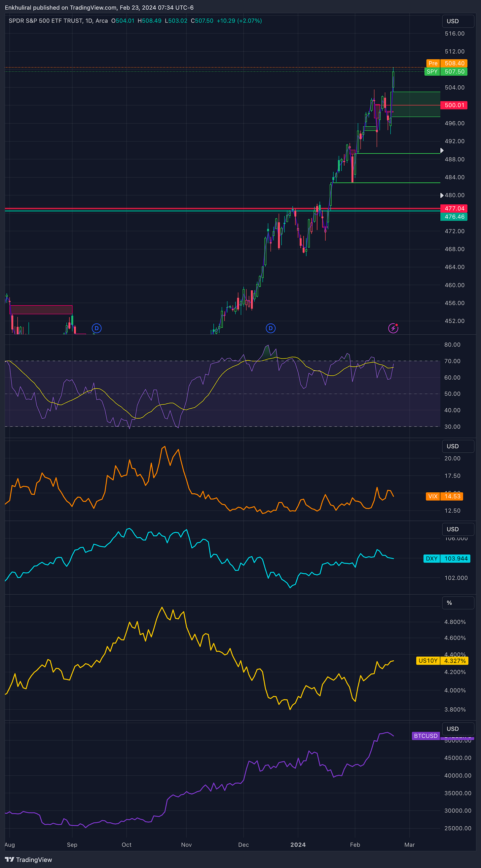Click the Feb label on the time axis
The image size is (481, 868).
click(x=355, y=845)
